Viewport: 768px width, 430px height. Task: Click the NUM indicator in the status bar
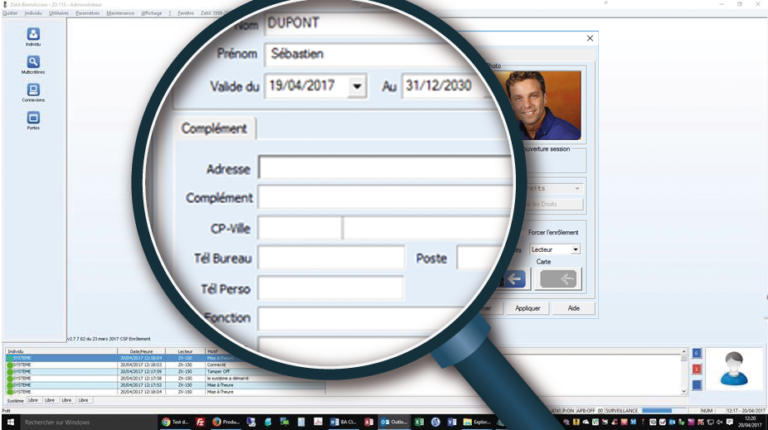click(706, 410)
